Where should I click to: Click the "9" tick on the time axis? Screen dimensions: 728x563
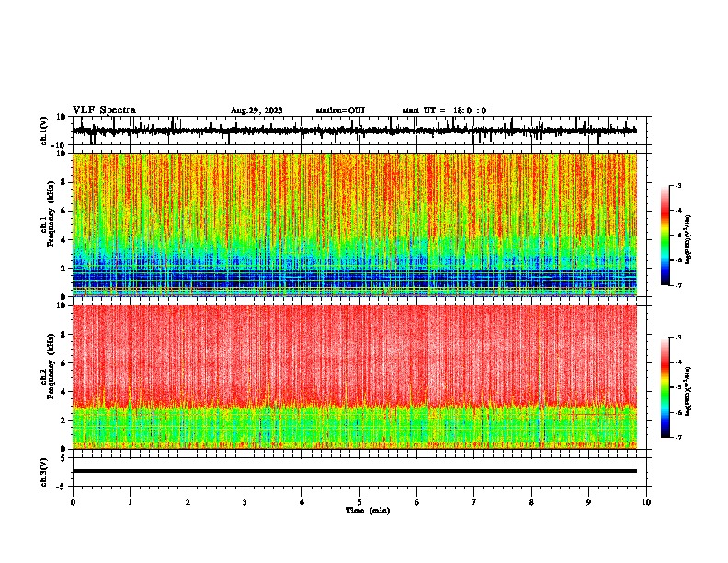point(588,502)
